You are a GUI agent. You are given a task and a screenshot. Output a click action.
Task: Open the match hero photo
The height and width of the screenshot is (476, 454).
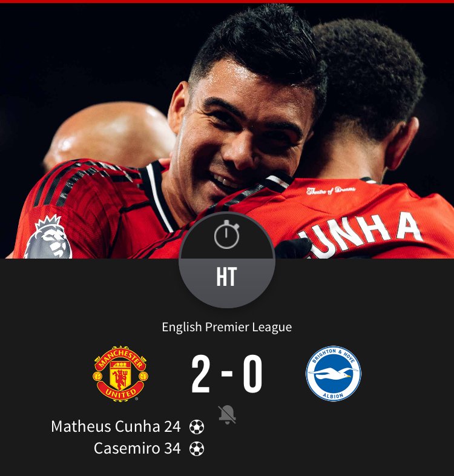click(x=227, y=131)
